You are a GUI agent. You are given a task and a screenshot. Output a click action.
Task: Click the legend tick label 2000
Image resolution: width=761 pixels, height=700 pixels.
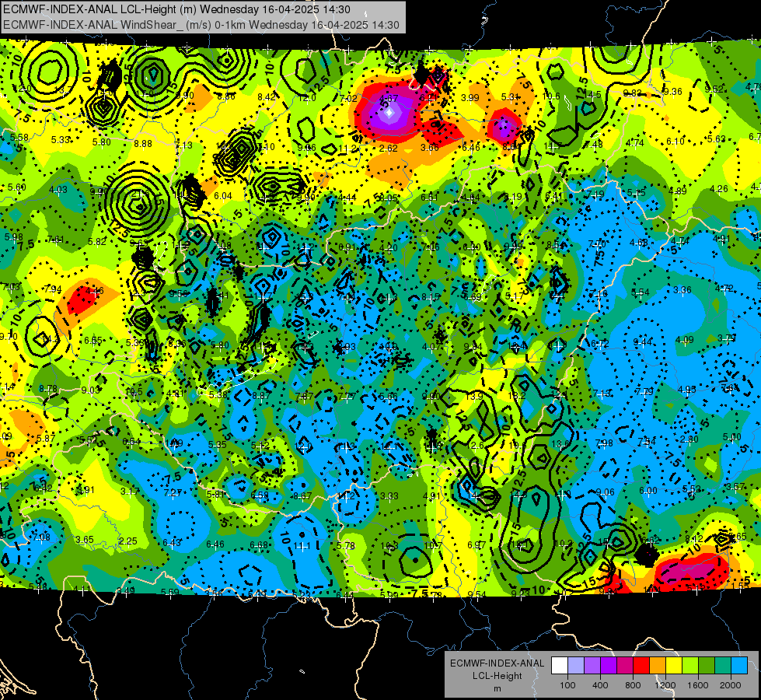[x=731, y=685]
